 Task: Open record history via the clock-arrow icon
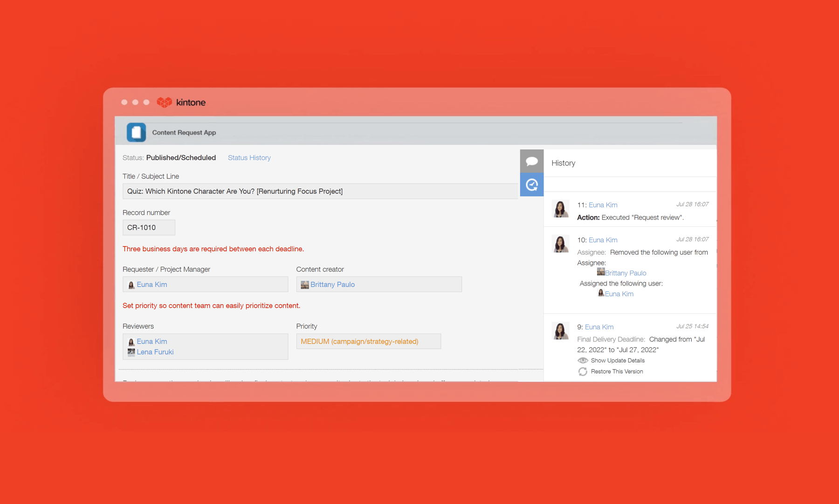pyautogui.click(x=531, y=184)
